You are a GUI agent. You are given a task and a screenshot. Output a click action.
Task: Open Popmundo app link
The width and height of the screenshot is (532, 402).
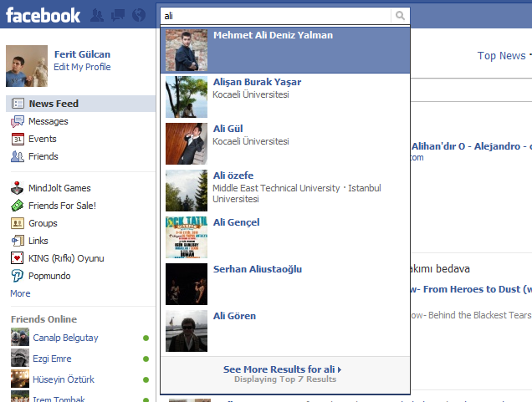(x=49, y=276)
